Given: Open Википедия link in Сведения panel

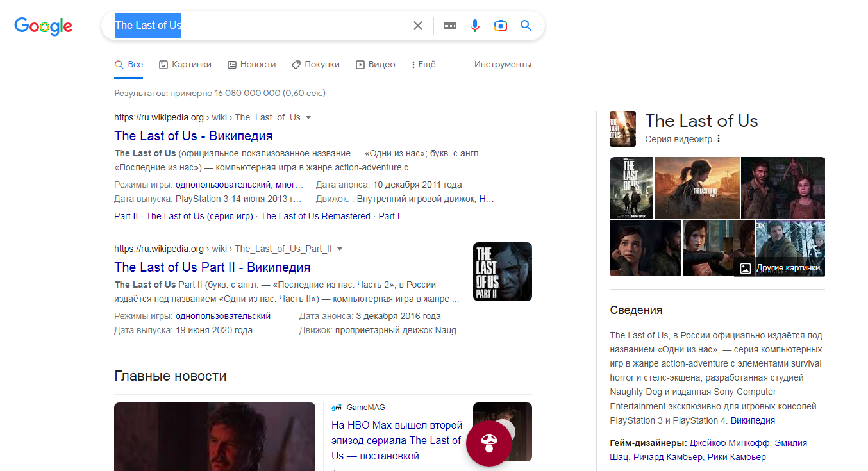Looking at the screenshot, I should [753, 420].
